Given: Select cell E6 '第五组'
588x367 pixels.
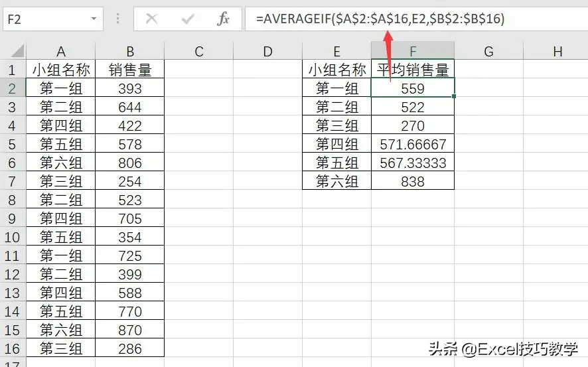Looking at the screenshot, I should pos(336,163).
